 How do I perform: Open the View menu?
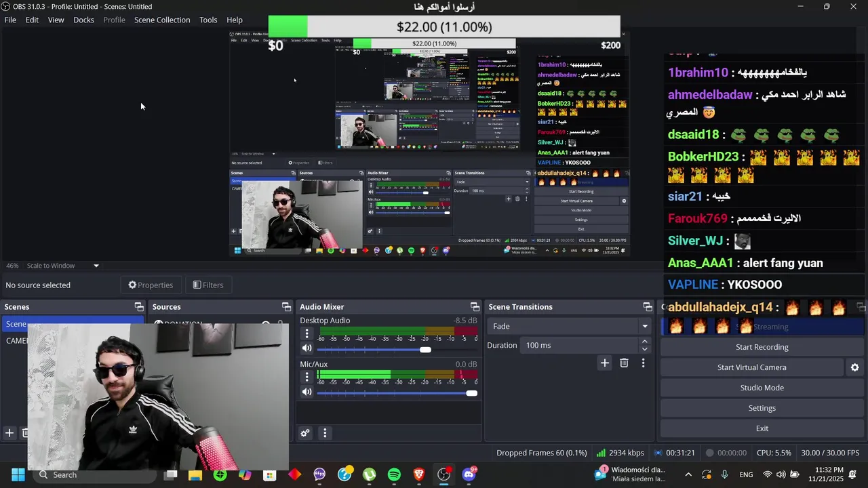[56, 20]
